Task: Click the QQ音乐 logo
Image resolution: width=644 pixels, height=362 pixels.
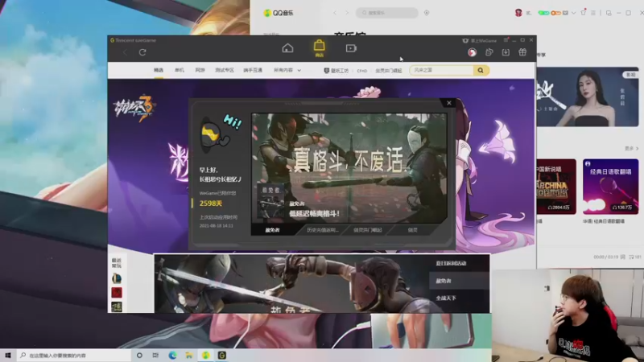Action: click(279, 13)
